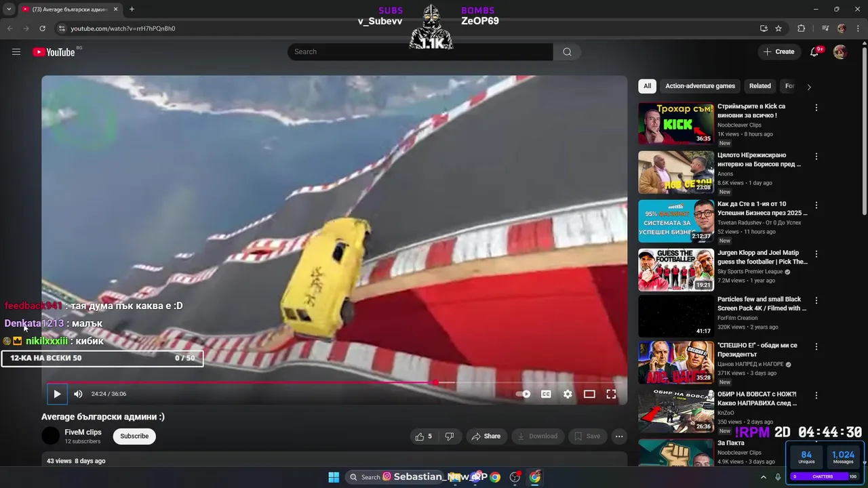Click the address bar URL
This screenshot has width=868, height=488.
(x=123, y=28)
